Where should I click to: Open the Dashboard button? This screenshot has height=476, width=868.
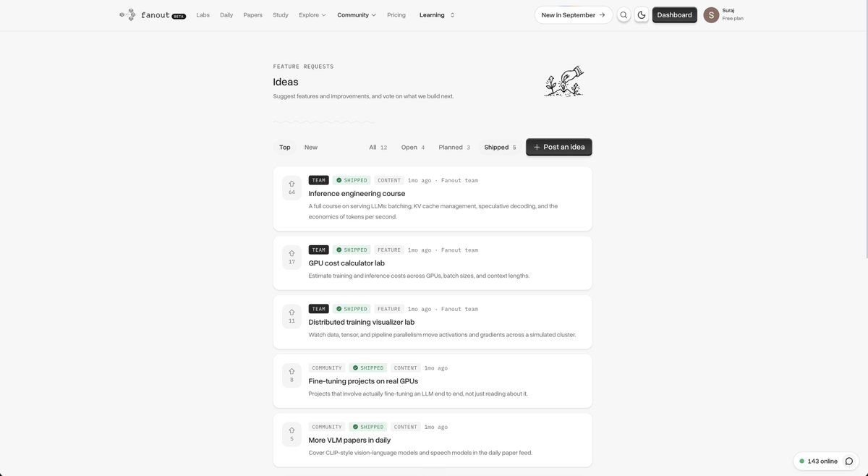coord(675,14)
